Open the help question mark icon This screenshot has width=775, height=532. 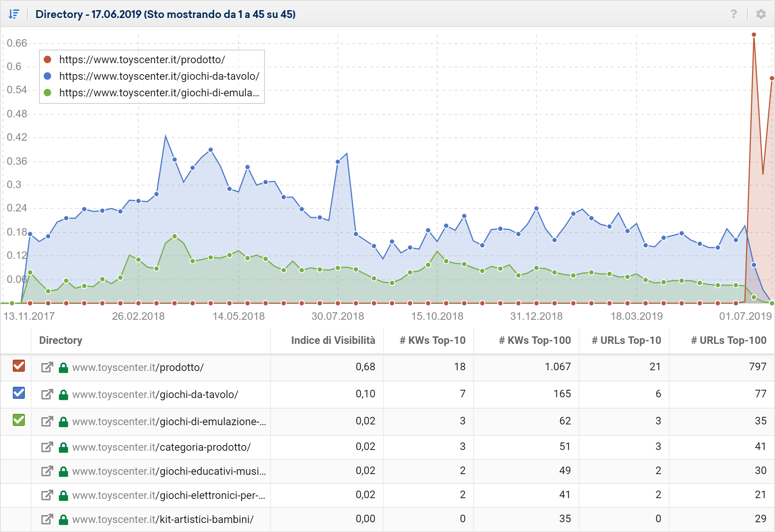tap(734, 14)
